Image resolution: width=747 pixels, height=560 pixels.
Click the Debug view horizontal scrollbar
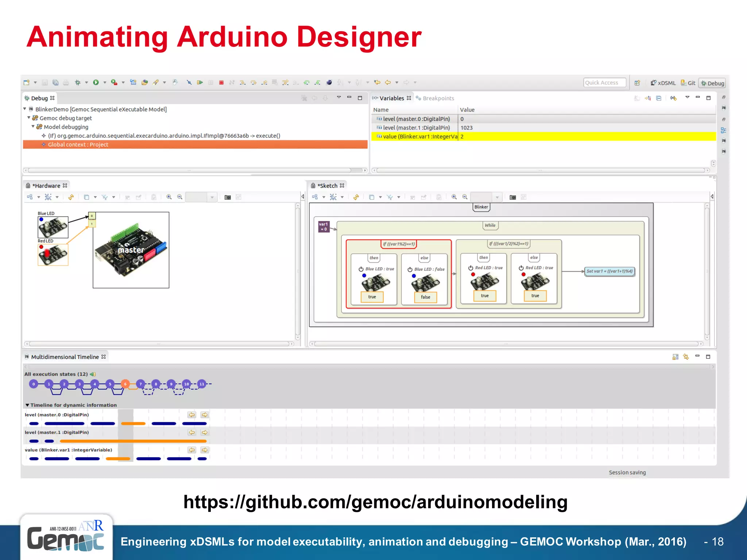click(190, 170)
